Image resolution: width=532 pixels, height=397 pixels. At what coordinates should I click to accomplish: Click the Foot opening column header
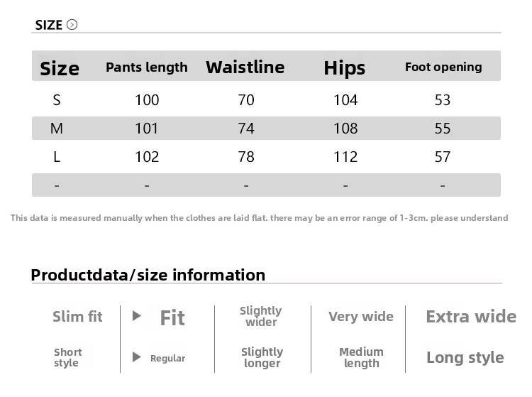[443, 67]
